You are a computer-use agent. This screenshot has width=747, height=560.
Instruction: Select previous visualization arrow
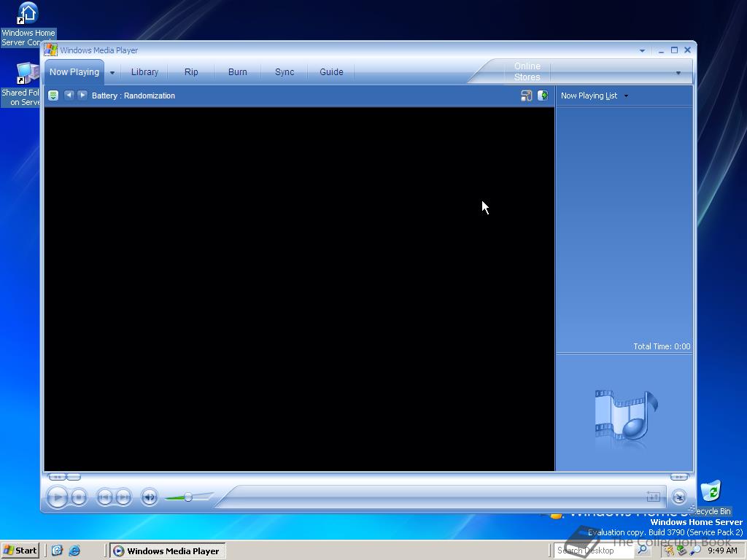pyautogui.click(x=69, y=96)
